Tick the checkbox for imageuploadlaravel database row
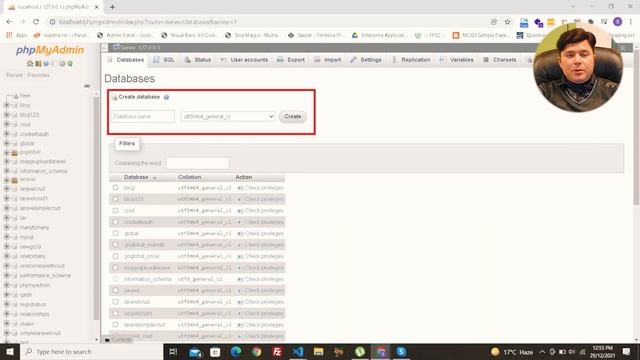 coord(116,268)
